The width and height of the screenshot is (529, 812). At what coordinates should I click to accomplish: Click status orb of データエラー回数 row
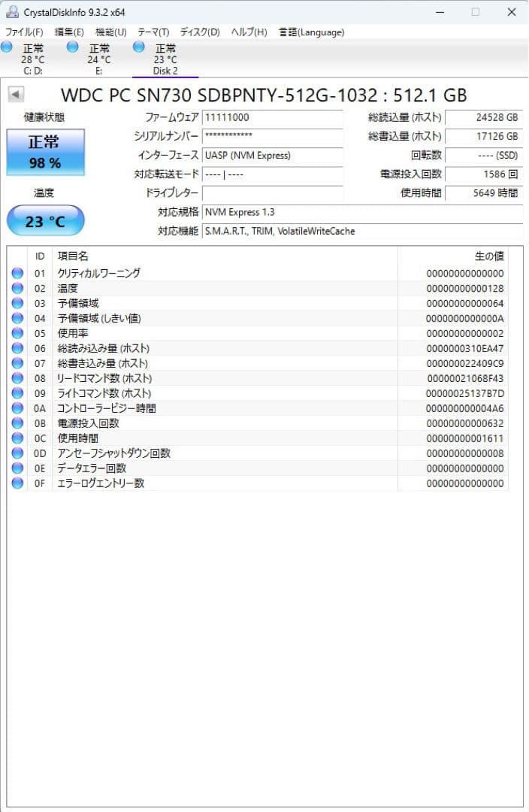coord(17,468)
